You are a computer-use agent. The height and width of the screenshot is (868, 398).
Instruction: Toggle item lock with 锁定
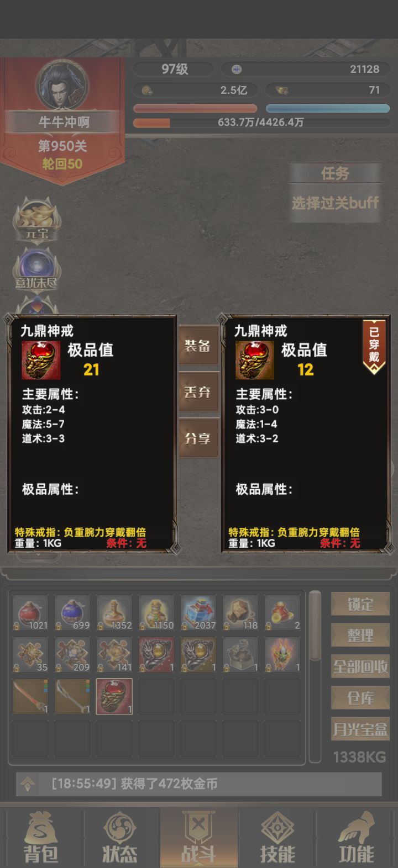pyautogui.click(x=360, y=605)
